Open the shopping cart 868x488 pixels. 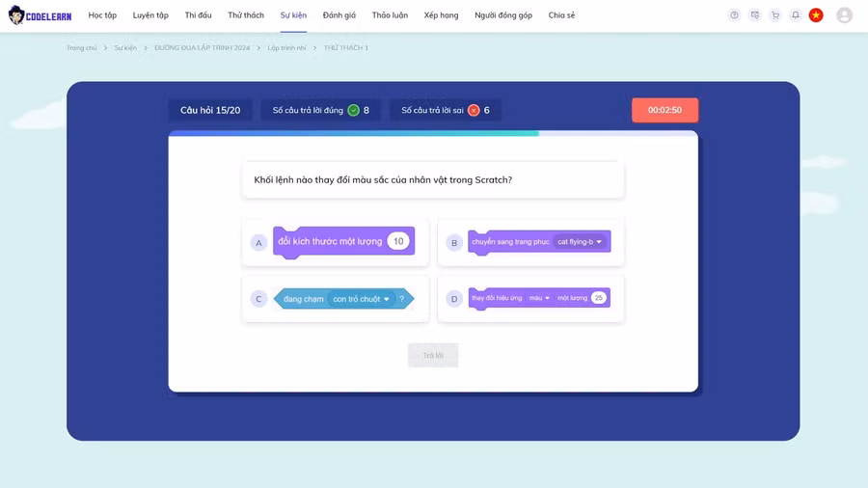tap(774, 15)
